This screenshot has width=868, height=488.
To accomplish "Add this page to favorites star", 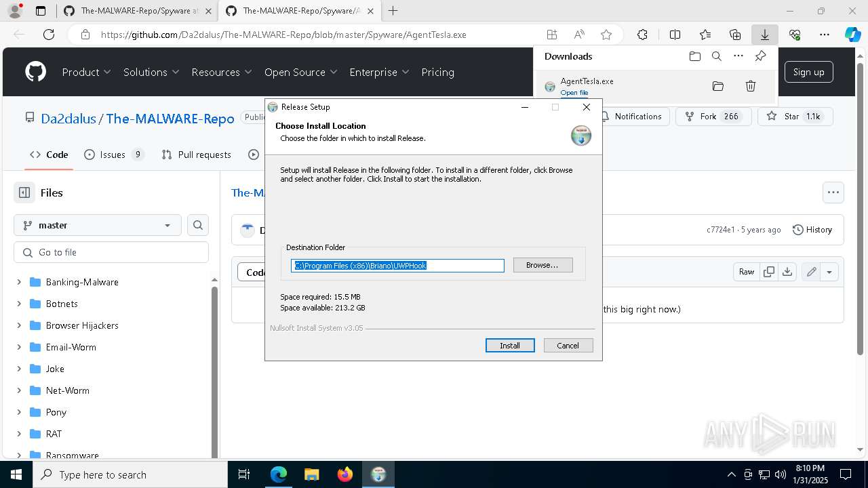I will (x=606, y=35).
